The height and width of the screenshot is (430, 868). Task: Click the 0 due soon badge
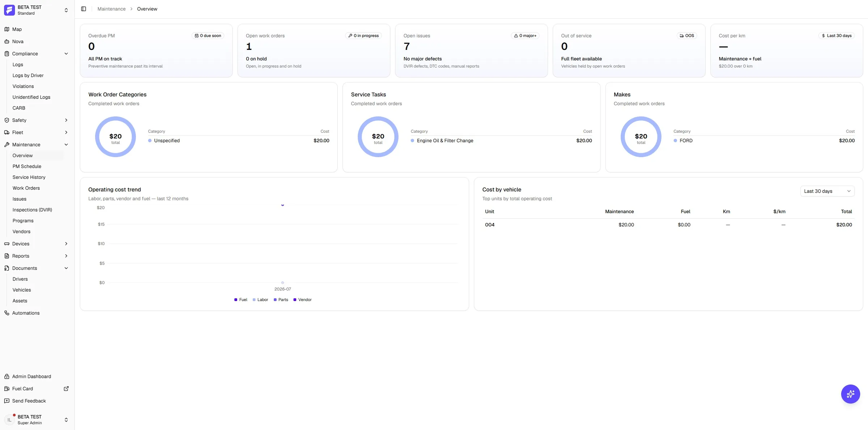(x=208, y=36)
